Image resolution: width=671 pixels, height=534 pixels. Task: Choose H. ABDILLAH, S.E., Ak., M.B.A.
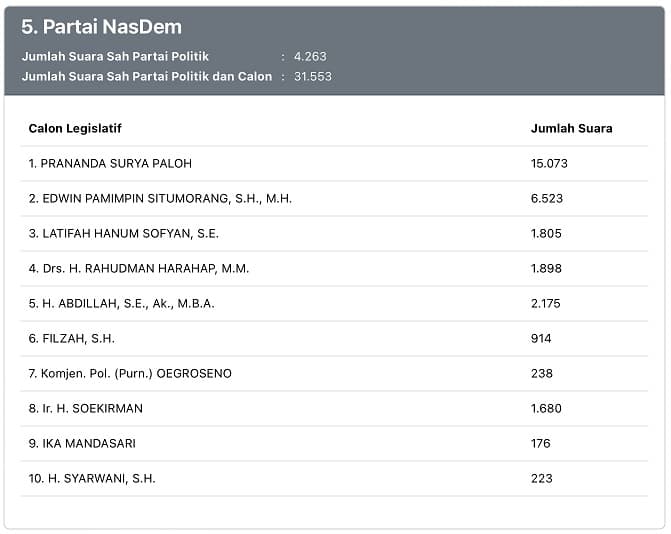pyautogui.click(x=121, y=303)
